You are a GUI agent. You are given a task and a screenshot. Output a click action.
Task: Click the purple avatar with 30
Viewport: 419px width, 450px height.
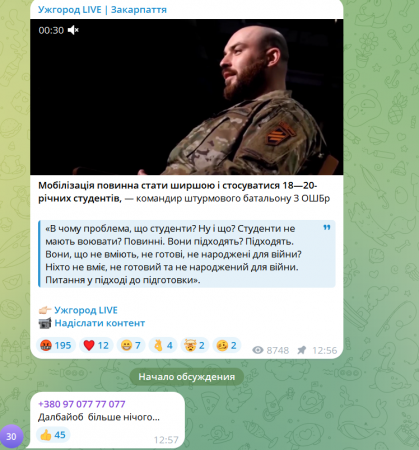11,436
